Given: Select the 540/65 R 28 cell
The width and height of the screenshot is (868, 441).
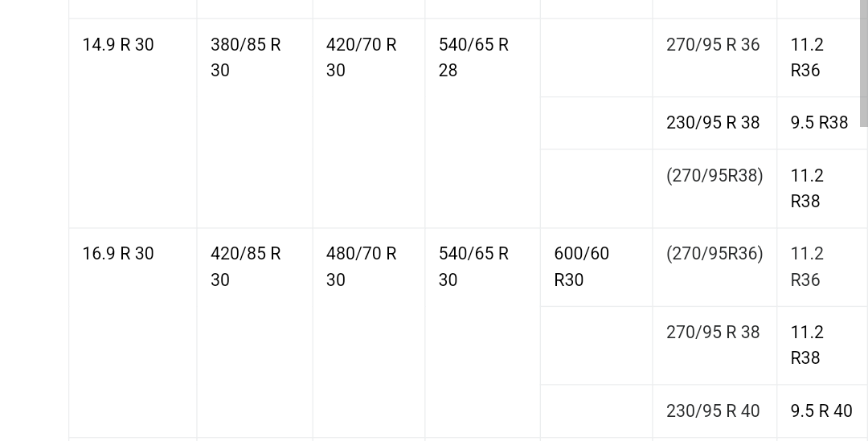Looking at the screenshot, I should [473, 57].
